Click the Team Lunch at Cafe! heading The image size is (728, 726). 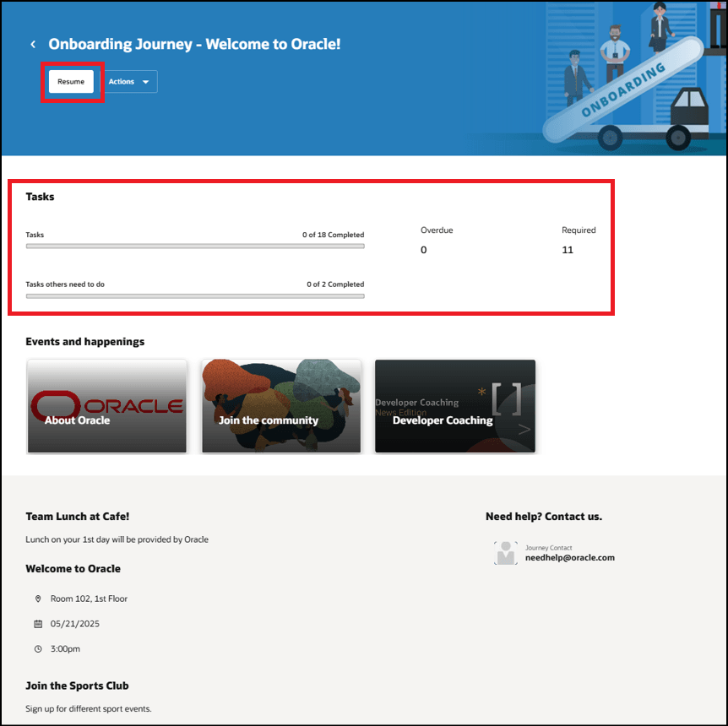(78, 517)
